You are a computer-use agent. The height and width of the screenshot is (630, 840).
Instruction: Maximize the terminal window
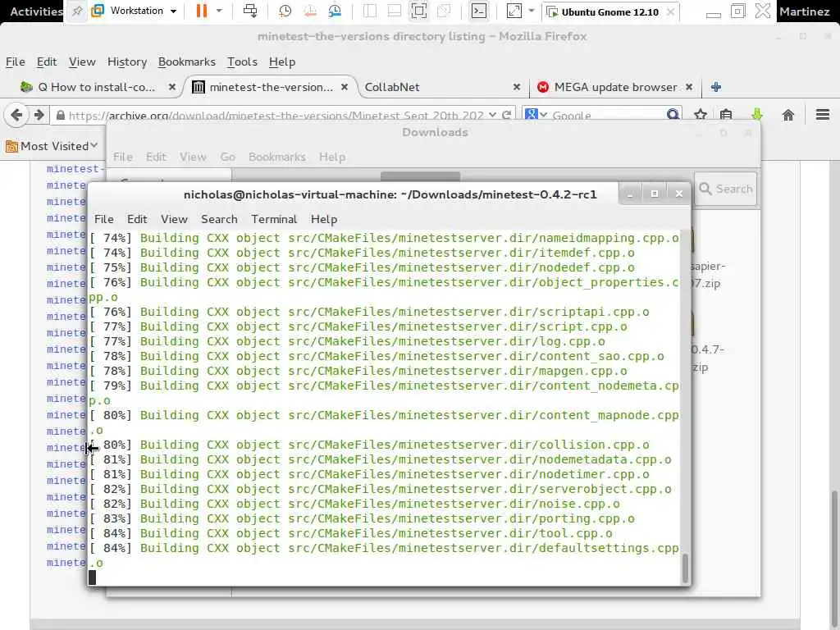click(x=655, y=194)
